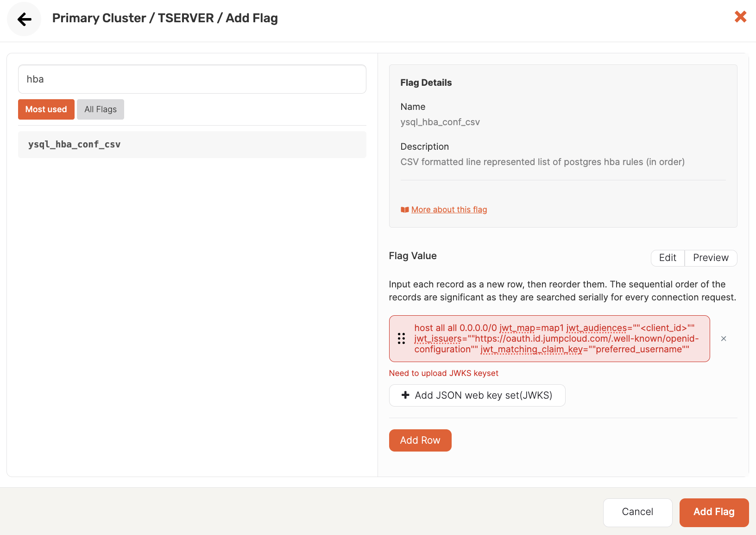
Task: Toggle Flag Value to Preview mode
Action: point(710,258)
